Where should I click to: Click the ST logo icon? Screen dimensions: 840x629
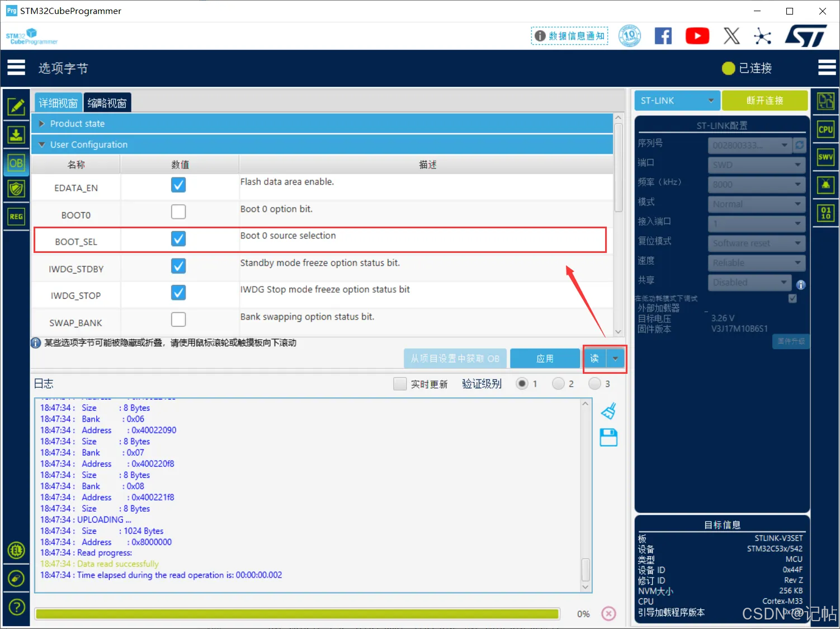[806, 36]
